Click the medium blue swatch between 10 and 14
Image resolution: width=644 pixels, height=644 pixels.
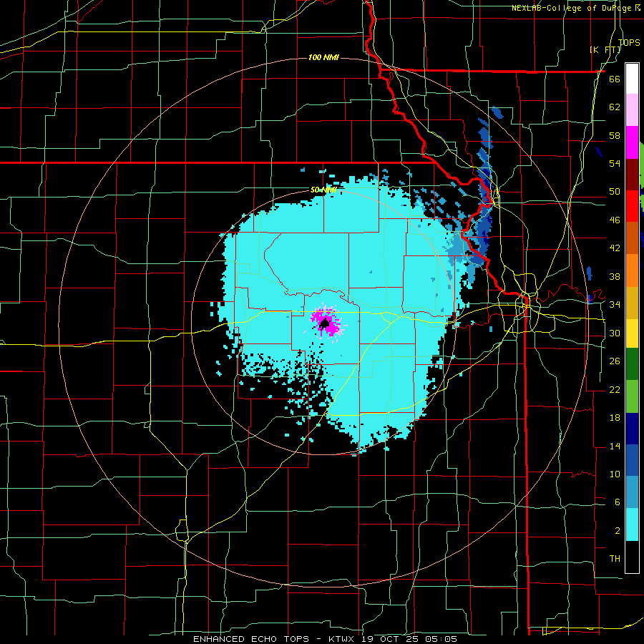(632, 460)
